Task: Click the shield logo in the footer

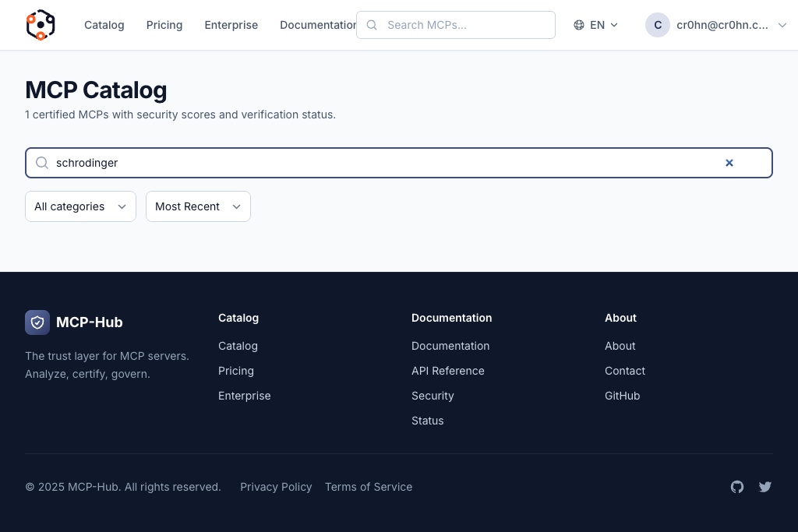Action: (37, 322)
